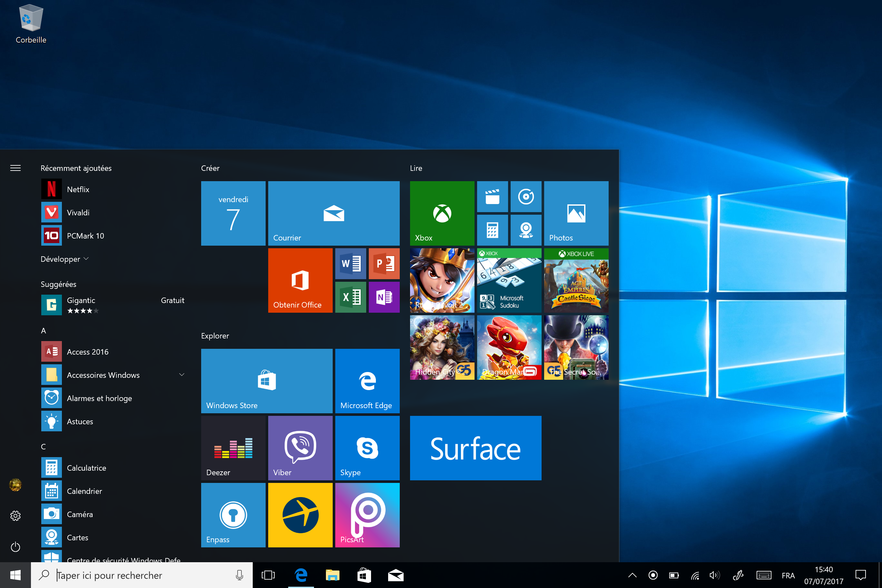Screen dimensions: 882x588
Task: Show hidden system tray icons
Action: [x=632, y=575]
